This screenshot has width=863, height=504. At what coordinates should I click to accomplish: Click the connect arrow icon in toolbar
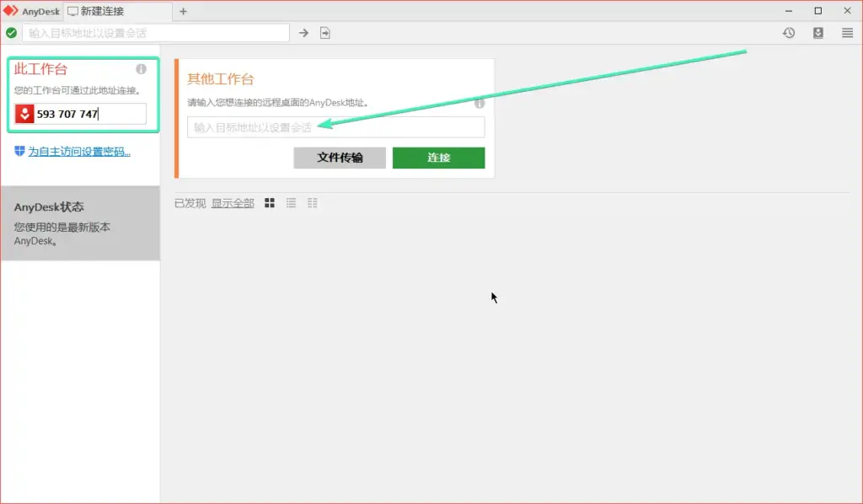pos(303,32)
